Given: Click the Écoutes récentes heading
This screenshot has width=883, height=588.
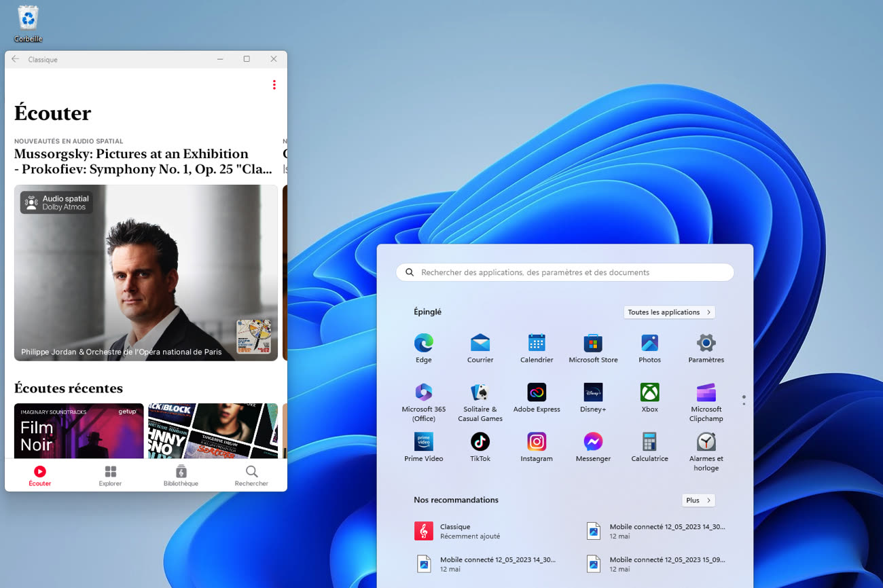Looking at the screenshot, I should pos(69,388).
